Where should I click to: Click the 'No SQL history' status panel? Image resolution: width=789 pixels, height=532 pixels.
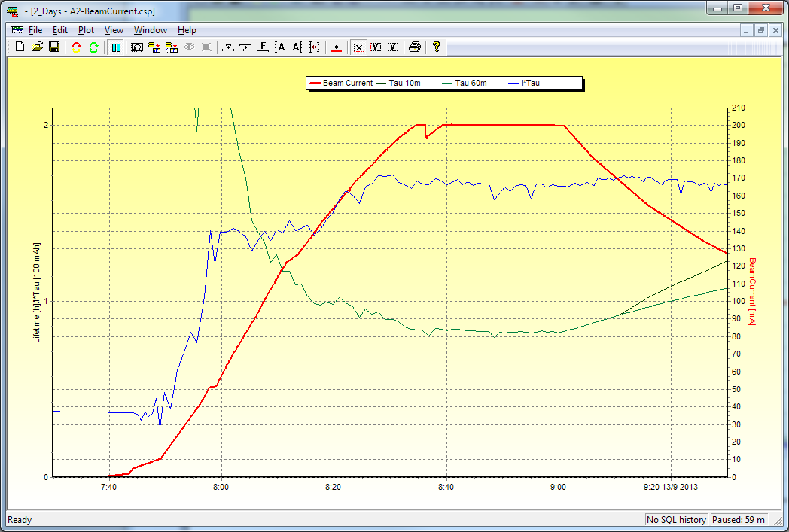pyautogui.click(x=678, y=520)
